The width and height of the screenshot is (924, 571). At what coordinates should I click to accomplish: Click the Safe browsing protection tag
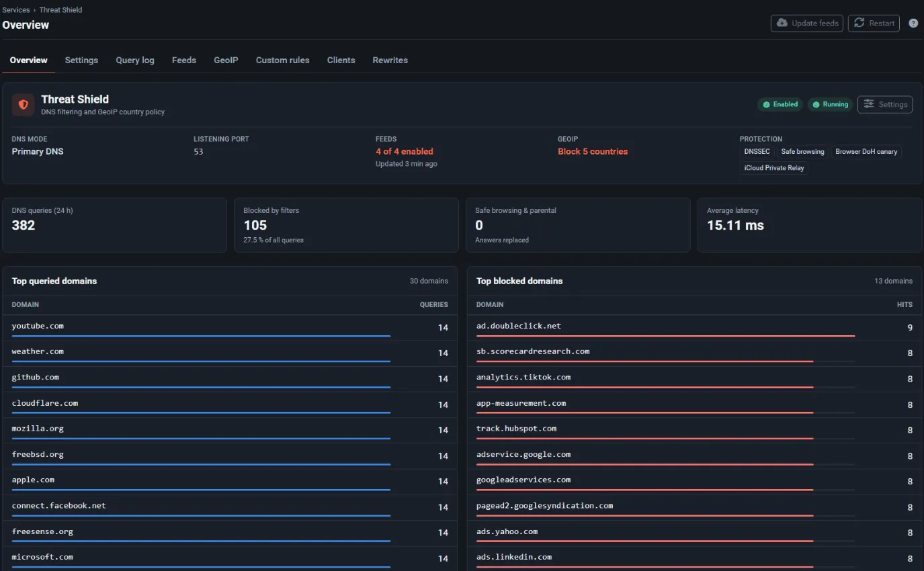[802, 152]
